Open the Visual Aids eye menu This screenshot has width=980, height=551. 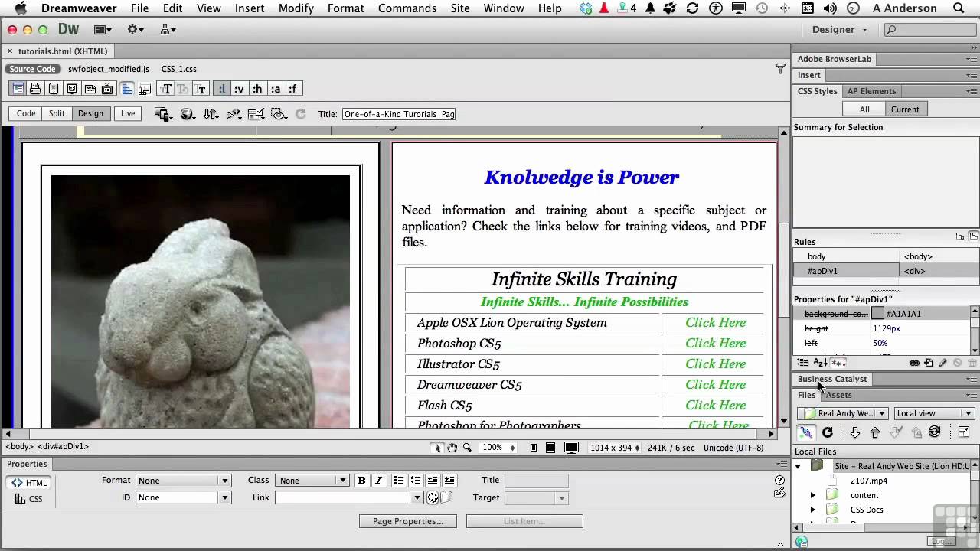pyautogui.click(x=279, y=114)
